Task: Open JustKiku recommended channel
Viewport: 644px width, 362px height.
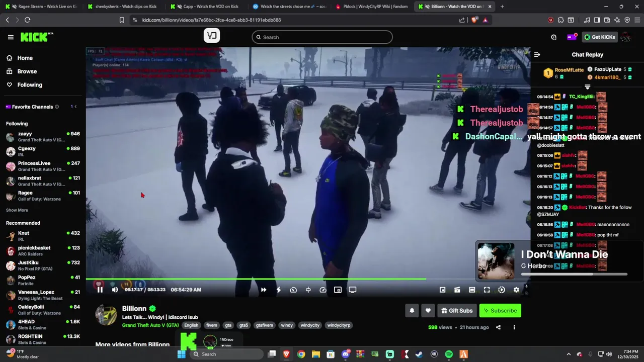Action: tap(43, 265)
